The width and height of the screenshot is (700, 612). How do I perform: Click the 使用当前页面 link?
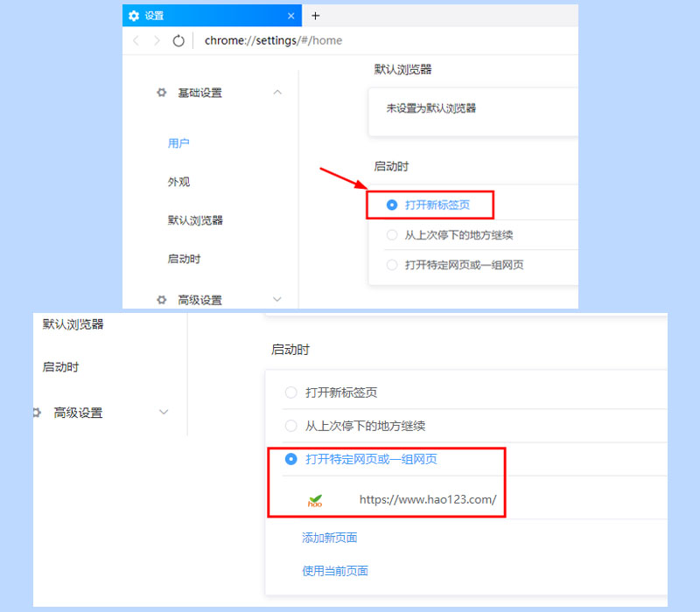[x=336, y=572]
